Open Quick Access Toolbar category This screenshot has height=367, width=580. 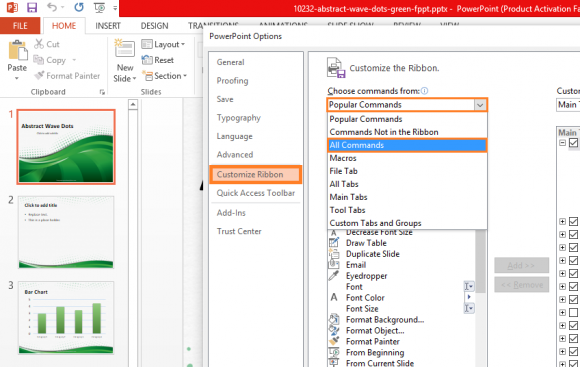click(x=256, y=193)
